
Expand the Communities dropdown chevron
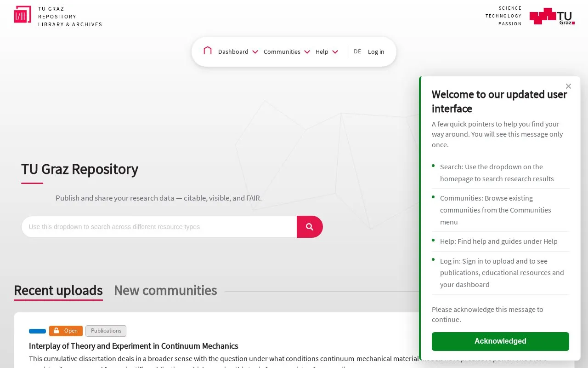tap(307, 52)
